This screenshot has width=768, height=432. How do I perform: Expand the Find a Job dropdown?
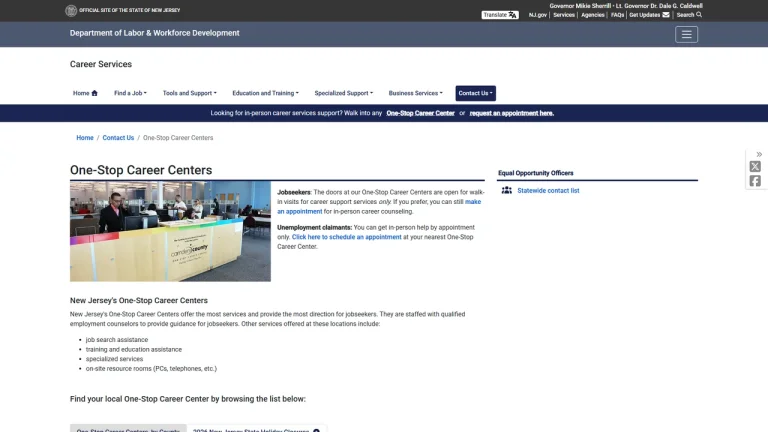130,93
